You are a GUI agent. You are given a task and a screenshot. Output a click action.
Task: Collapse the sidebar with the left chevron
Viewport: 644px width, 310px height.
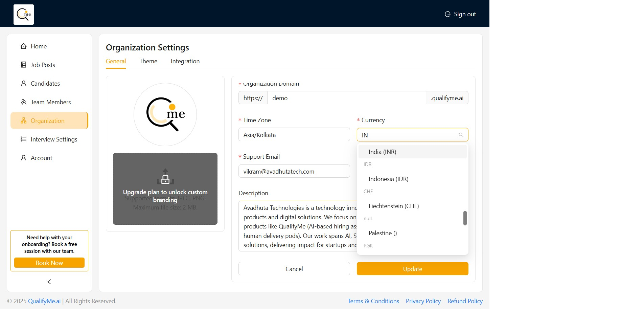coord(49,282)
